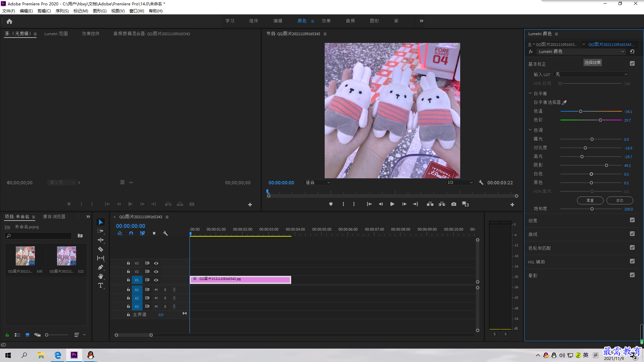Click the 重置 button in Lumetri
The width and height of the screenshot is (644, 362).
pos(590,200)
